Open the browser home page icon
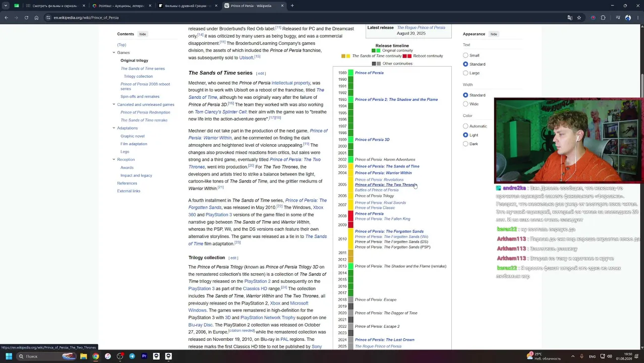 (36, 18)
